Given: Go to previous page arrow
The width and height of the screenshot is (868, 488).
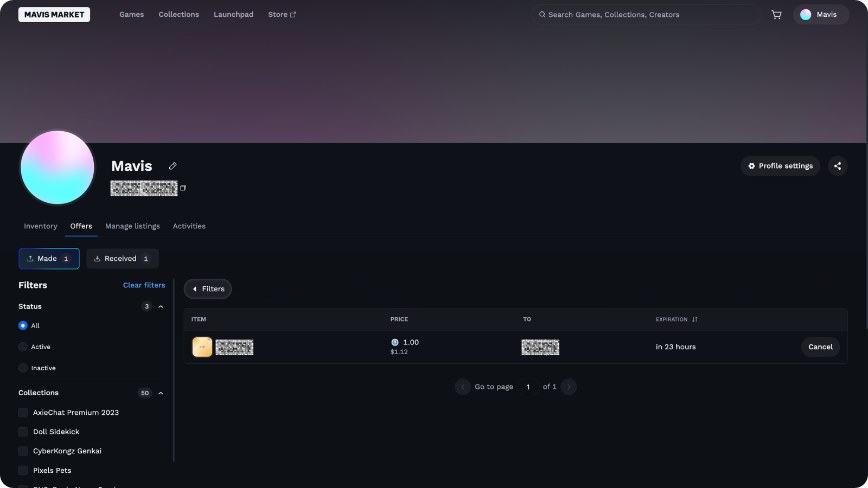Looking at the screenshot, I should tap(462, 387).
